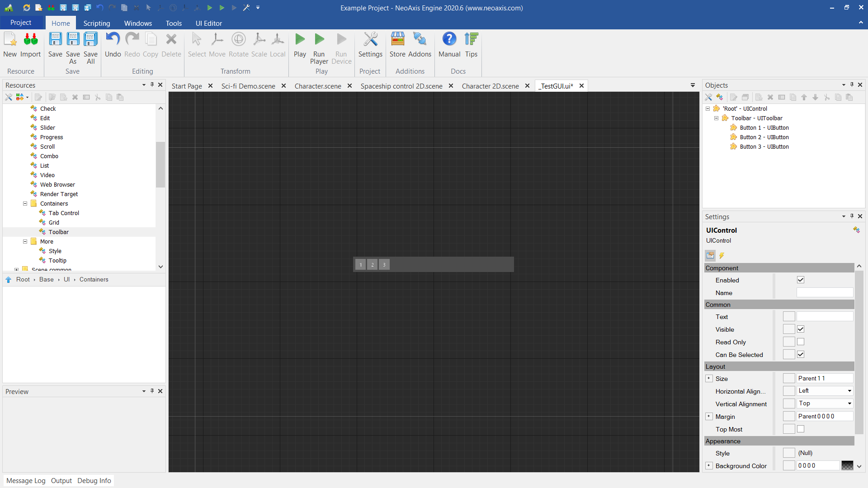The image size is (868, 488).
Task: Enable Read Only for the UIControl
Action: point(801,342)
